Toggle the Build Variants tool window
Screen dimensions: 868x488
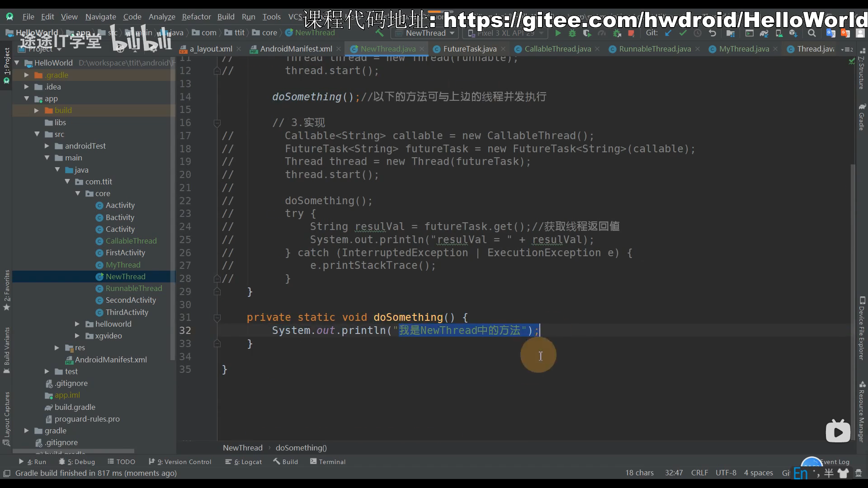coord(7,350)
